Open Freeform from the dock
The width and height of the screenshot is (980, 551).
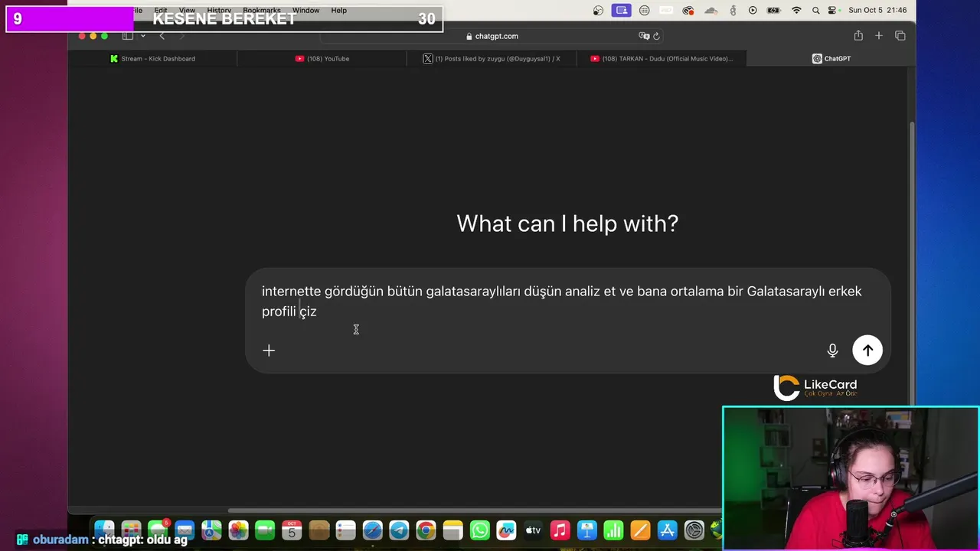click(506, 530)
